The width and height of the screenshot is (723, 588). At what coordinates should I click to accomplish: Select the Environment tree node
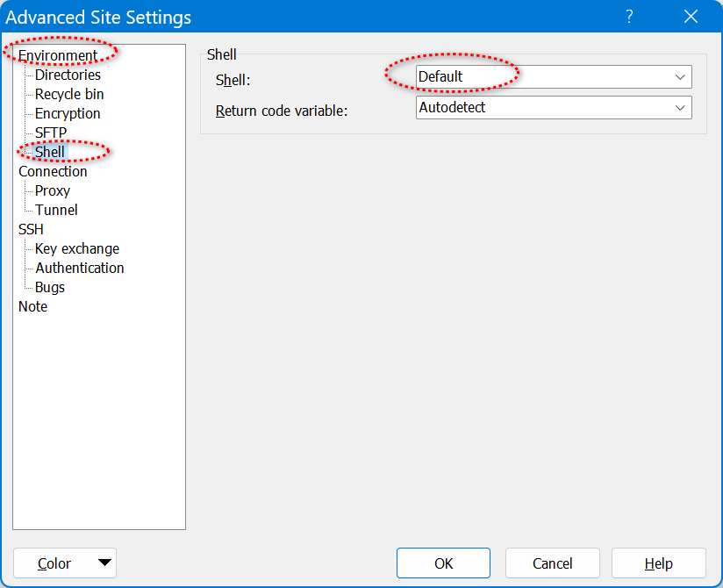pos(58,55)
